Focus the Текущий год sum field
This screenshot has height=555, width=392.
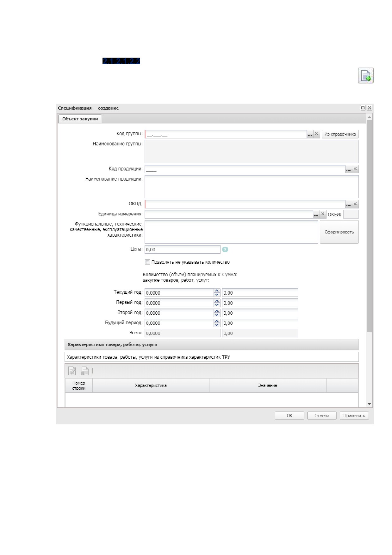coord(260,293)
